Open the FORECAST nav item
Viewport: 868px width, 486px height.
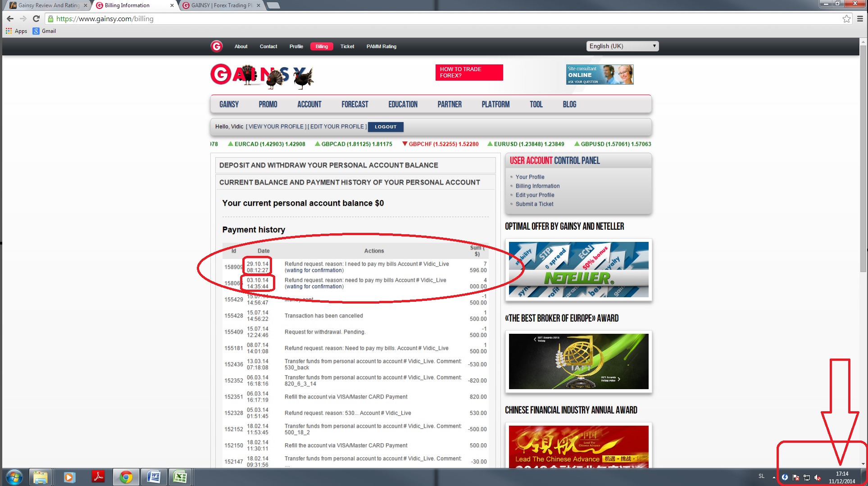pos(355,104)
